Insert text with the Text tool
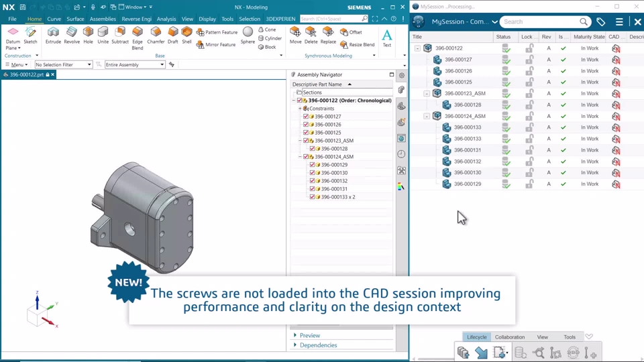 [387, 37]
